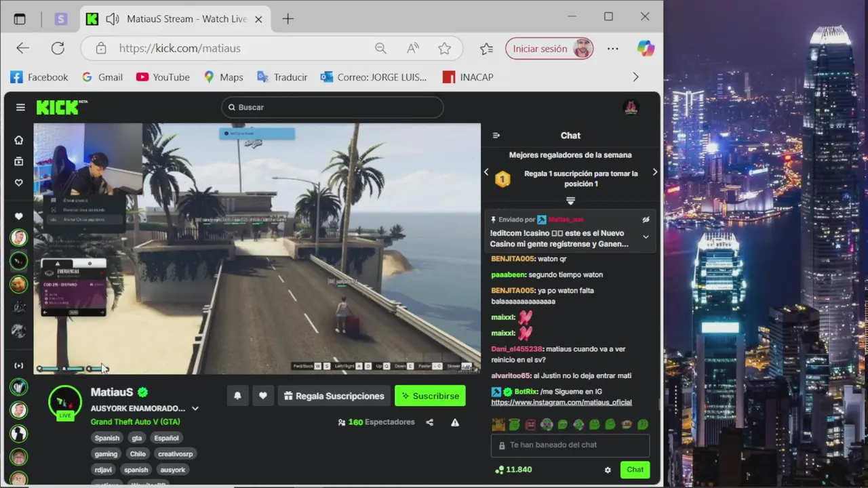Open the Browse icon in Kick sidebar

(x=19, y=161)
